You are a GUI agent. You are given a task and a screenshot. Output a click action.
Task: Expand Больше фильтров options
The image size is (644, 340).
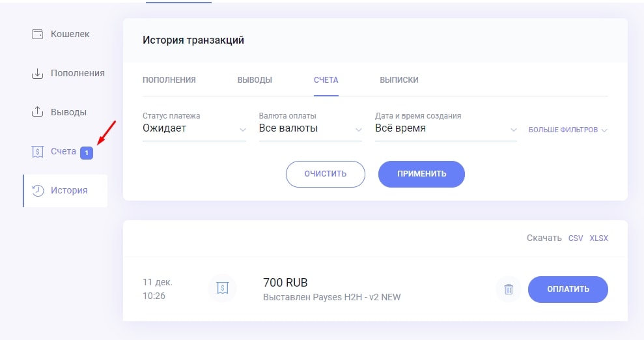[x=567, y=130]
